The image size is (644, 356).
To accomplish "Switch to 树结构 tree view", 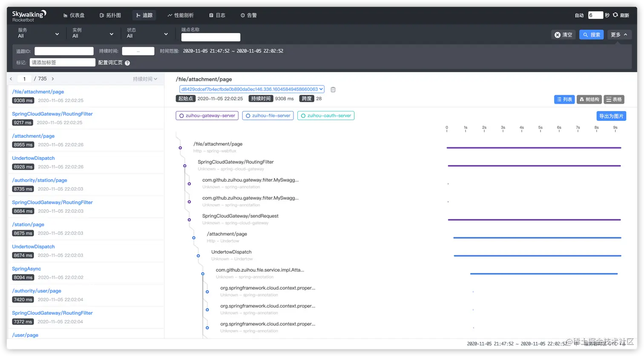I will tap(589, 100).
